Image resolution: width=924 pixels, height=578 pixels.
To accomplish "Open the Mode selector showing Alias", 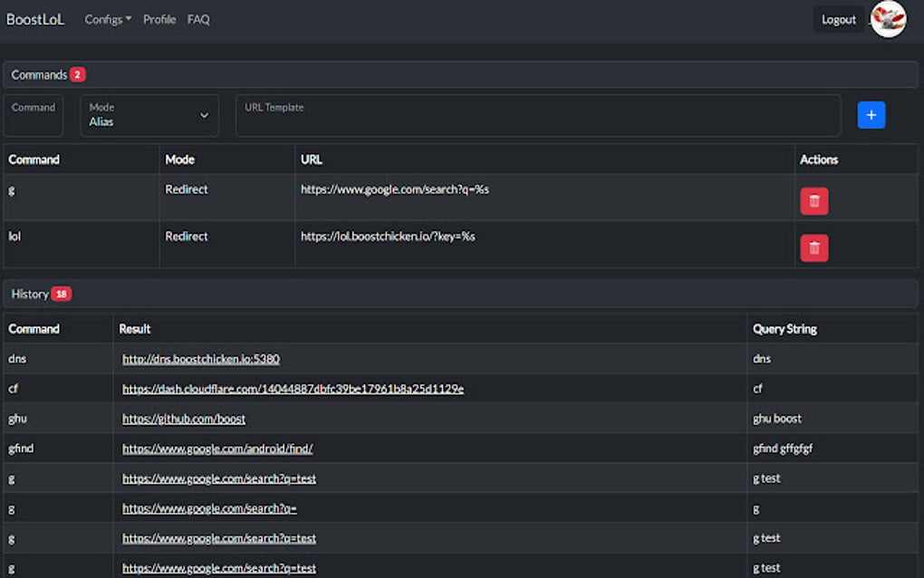I will 145,115.
